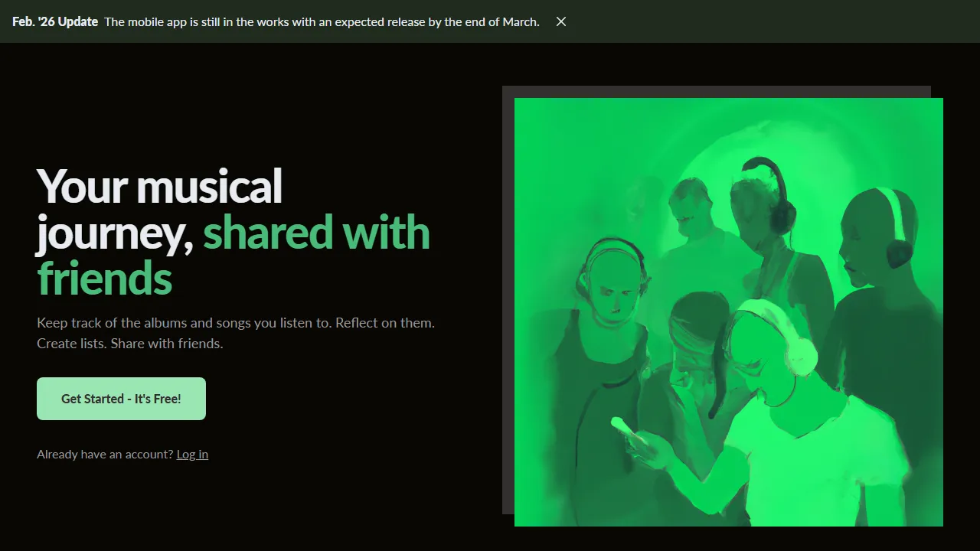The height and width of the screenshot is (551, 980).
Task: Open the Log in link
Action: (192, 455)
